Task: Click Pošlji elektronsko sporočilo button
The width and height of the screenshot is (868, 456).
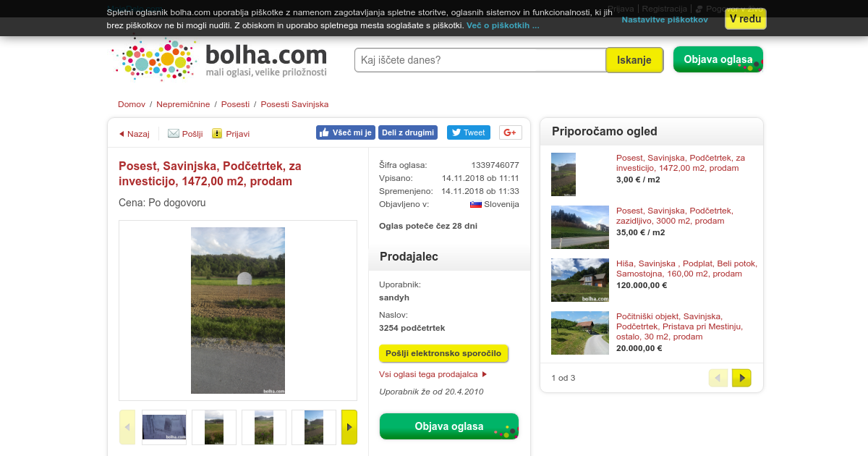Action: coord(443,353)
